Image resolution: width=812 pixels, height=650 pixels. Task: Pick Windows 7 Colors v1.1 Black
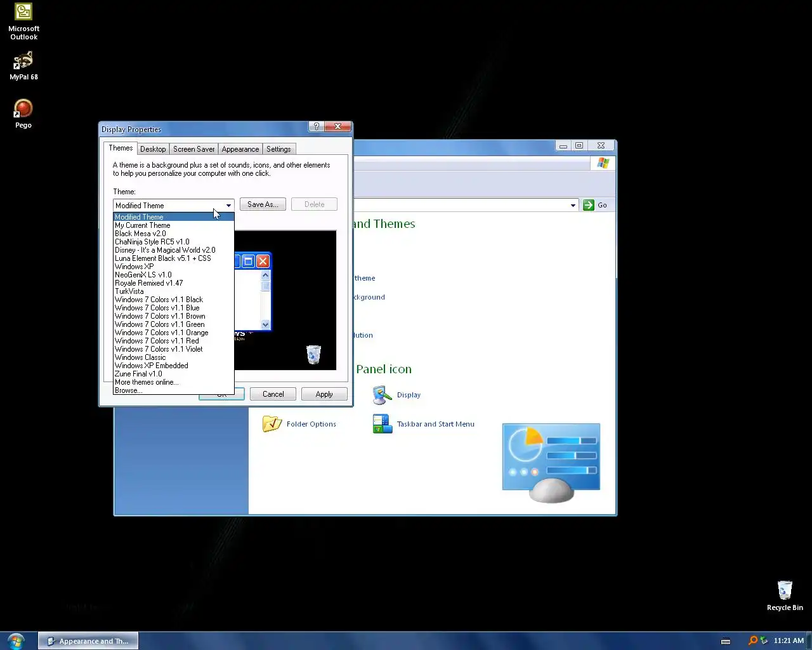click(x=174, y=300)
